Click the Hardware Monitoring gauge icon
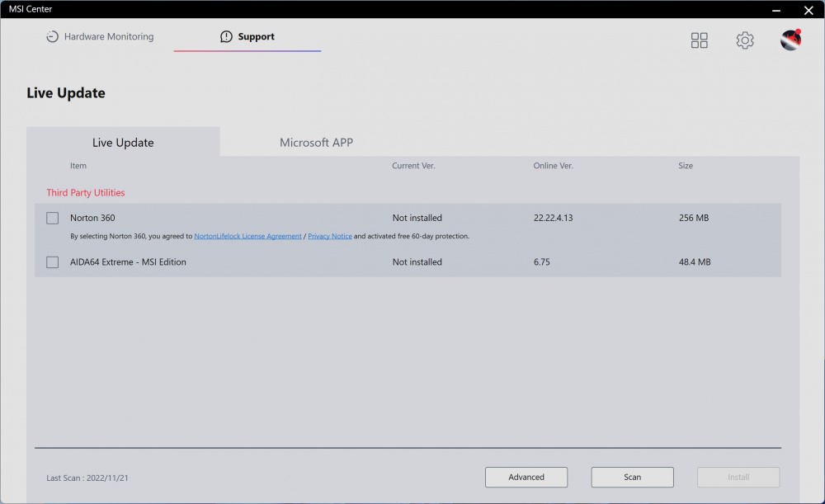 point(52,36)
